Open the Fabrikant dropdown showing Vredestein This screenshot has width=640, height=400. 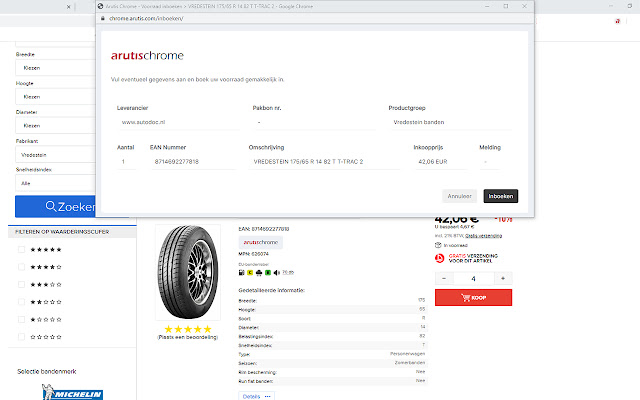coord(56,155)
